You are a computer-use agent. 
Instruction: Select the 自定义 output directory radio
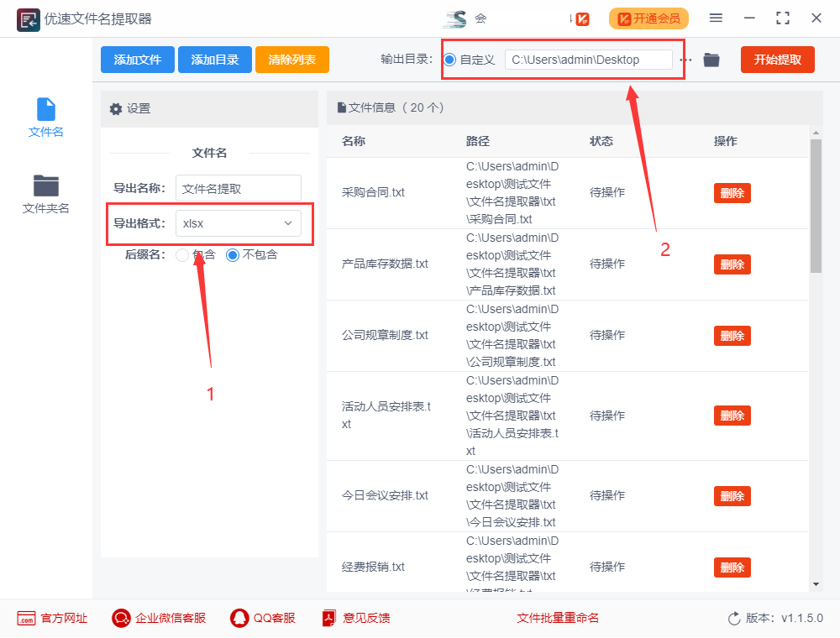pos(450,60)
